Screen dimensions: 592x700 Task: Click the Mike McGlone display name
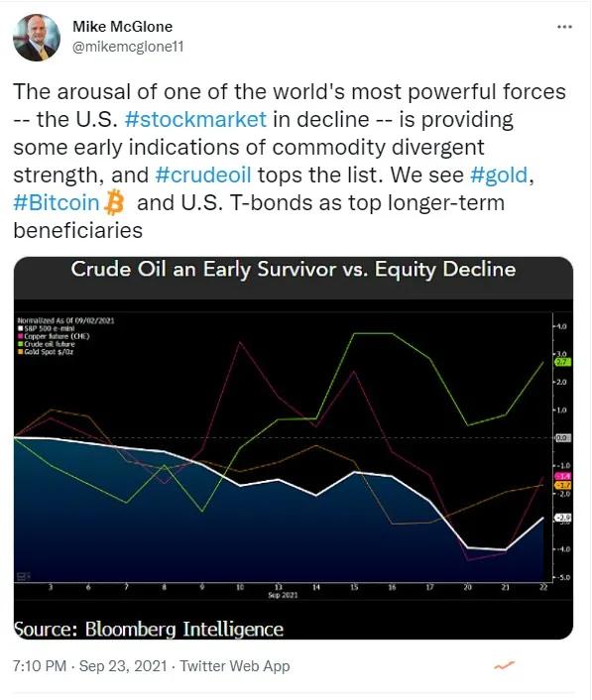[x=122, y=27]
